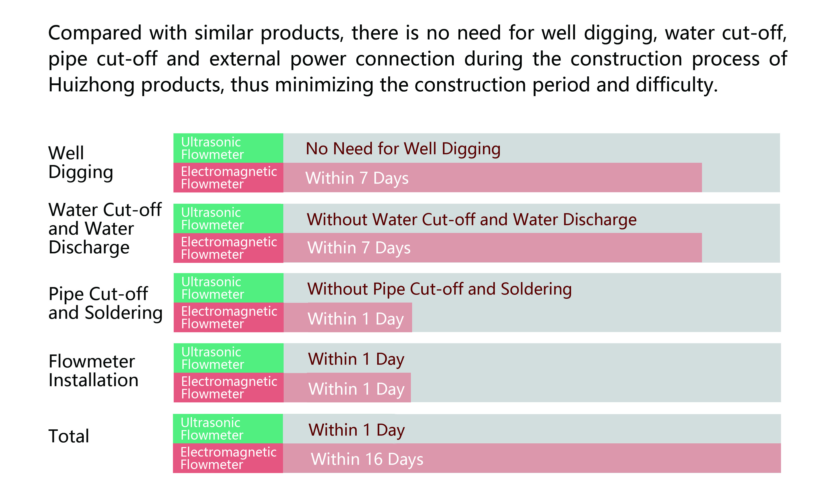837x504 pixels.
Task: Click the Within 16 Days total bar
Action: (532, 458)
